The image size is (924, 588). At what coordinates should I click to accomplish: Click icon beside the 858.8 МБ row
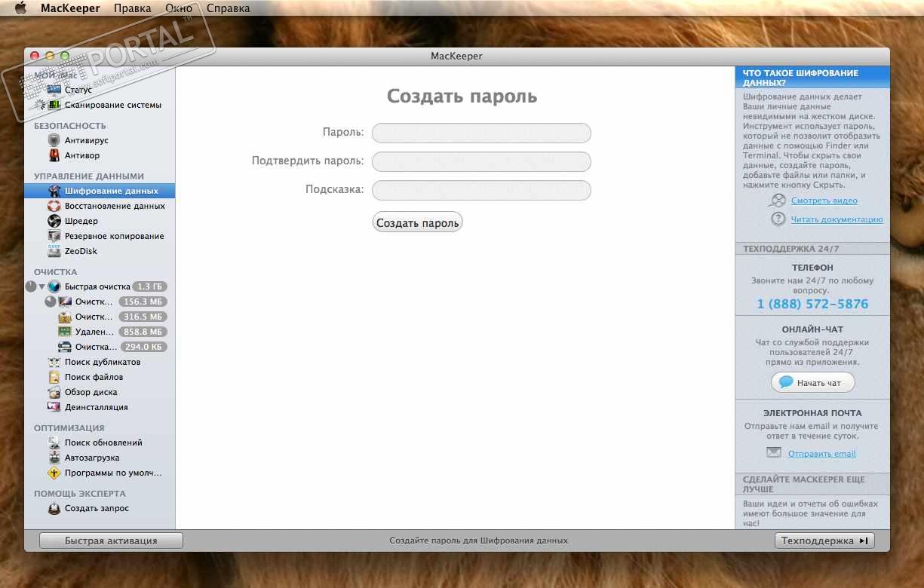[x=65, y=332]
